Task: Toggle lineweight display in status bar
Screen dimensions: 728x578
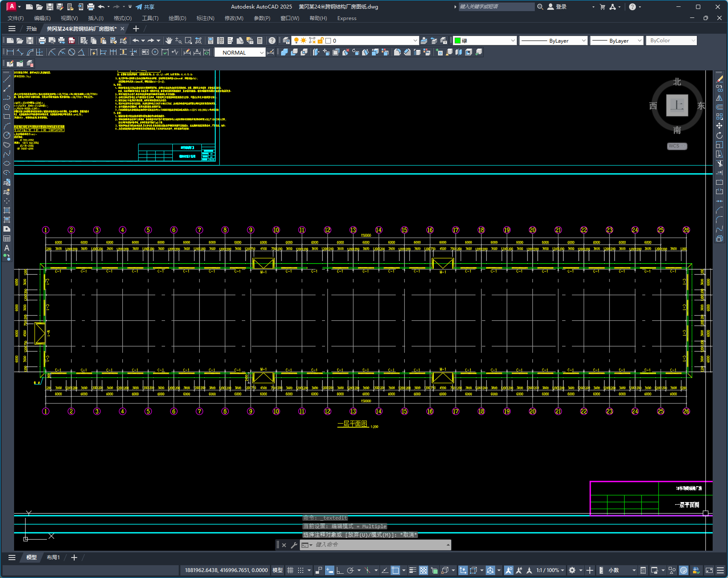Action: click(412, 570)
